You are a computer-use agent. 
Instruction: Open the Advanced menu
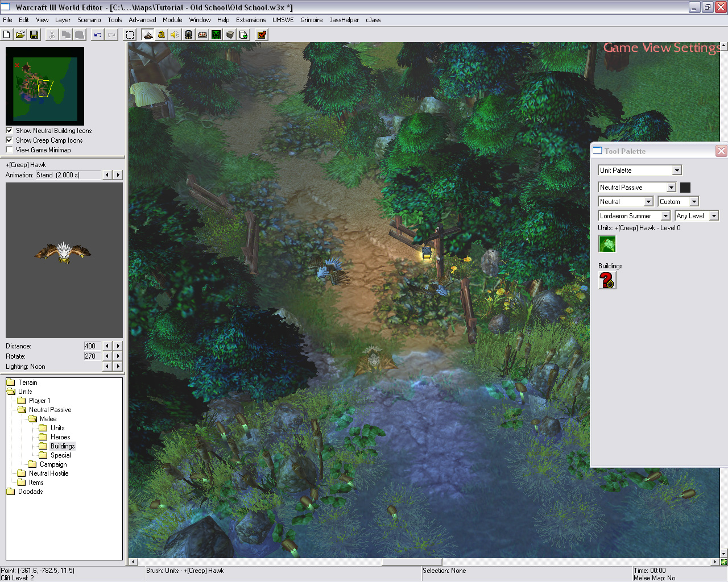tap(142, 20)
